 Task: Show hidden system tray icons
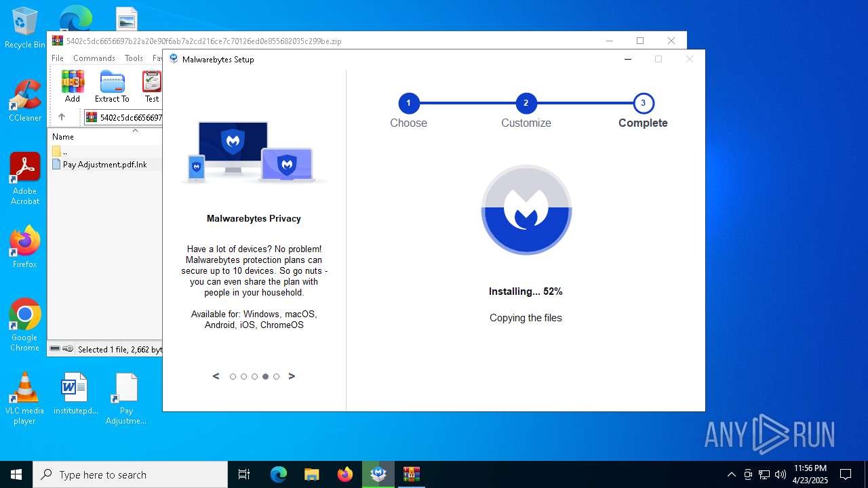731,474
